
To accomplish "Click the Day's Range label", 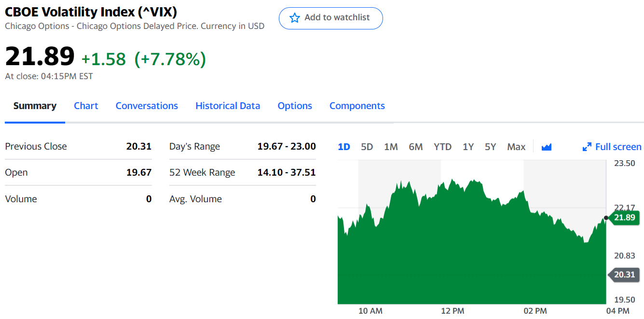I will pos(194,146).
